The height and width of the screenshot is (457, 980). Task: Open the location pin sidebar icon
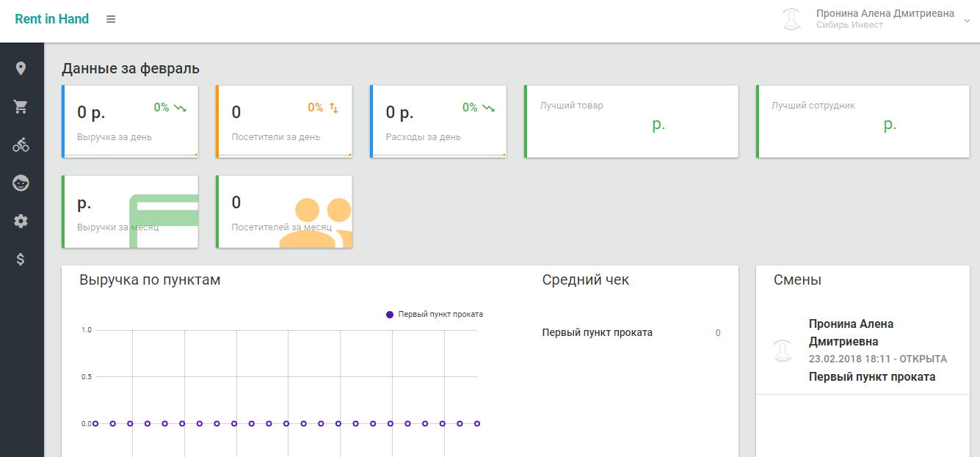(21, 68)
